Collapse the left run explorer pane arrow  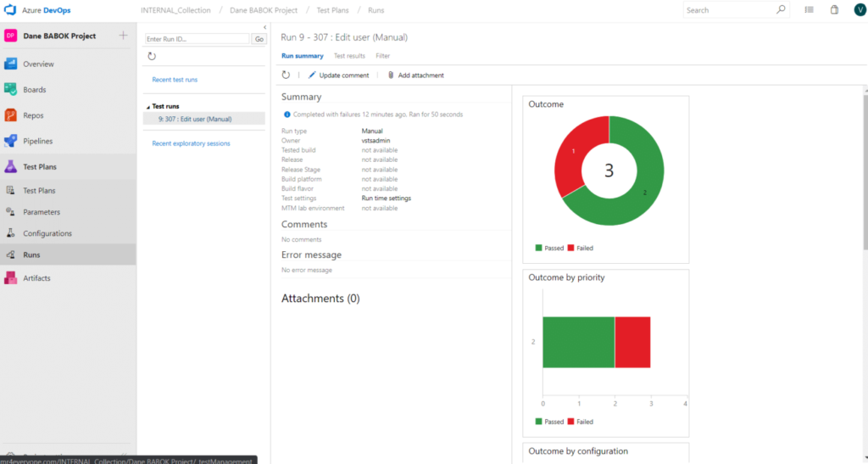click(x=265, y=28)
